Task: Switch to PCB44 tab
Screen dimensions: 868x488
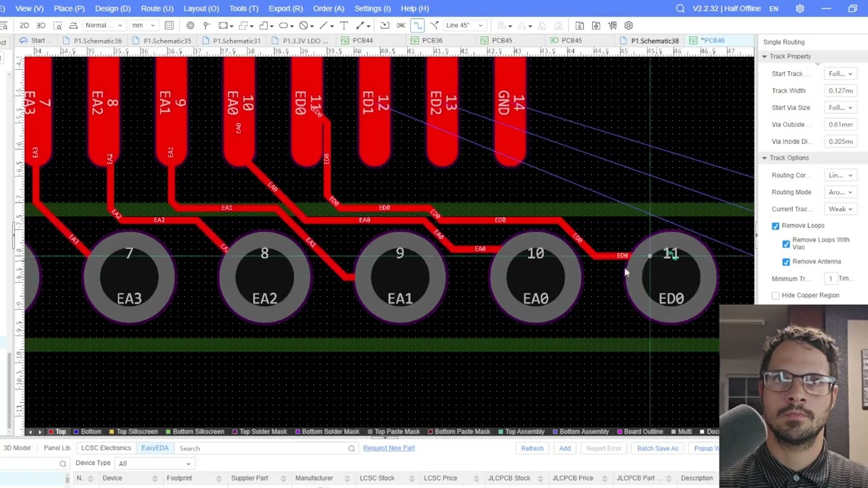Action: tap(357, 41)
